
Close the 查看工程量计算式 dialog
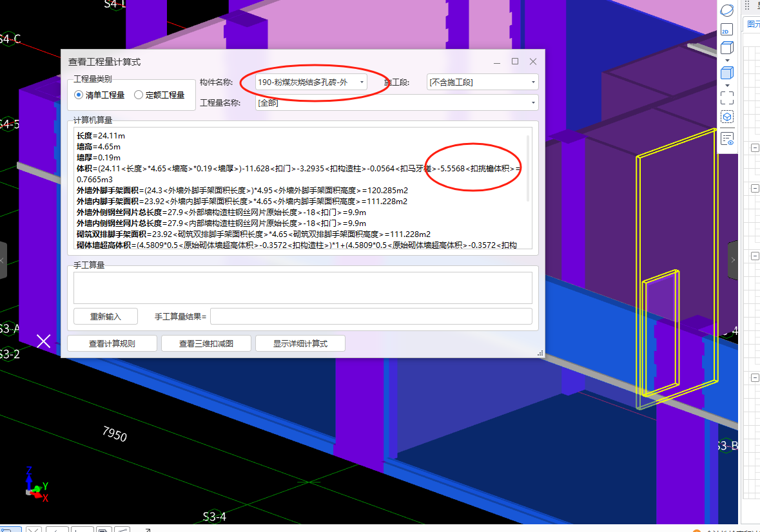[x=533, y=61]
